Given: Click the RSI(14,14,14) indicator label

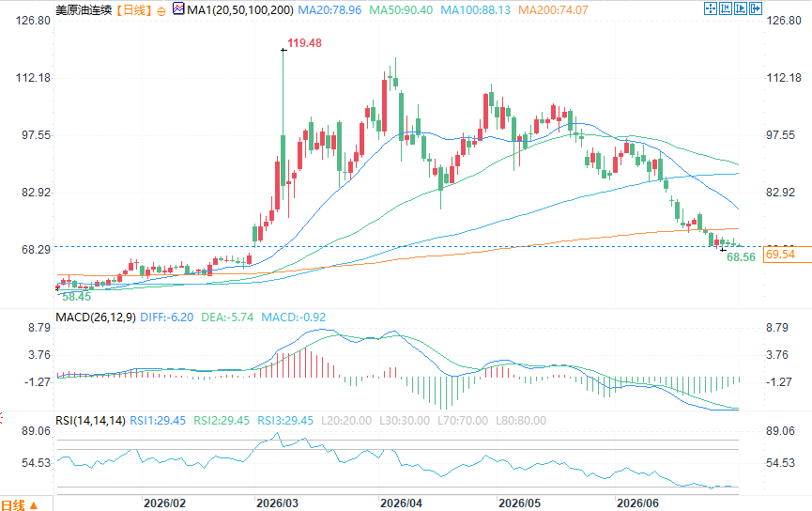Looking at the screenshot, I should point(91,420).
